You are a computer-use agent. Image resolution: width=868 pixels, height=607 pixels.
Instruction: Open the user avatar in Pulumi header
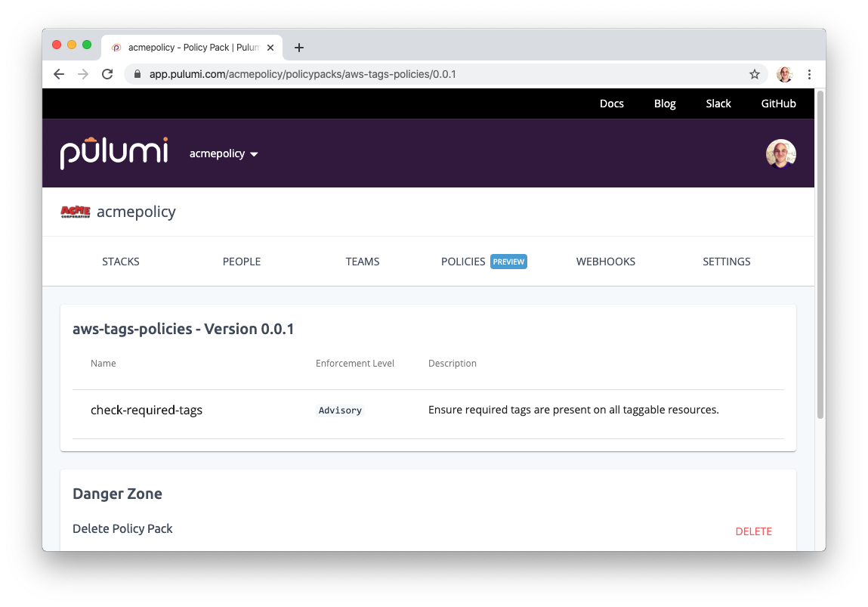tap(780, 153)
